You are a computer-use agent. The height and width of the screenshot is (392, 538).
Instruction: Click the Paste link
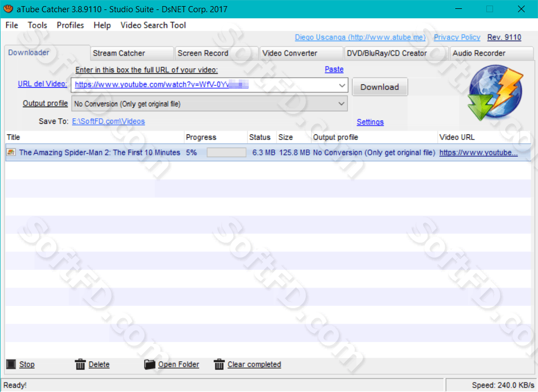pyautogui.click(x=334, y=69)
